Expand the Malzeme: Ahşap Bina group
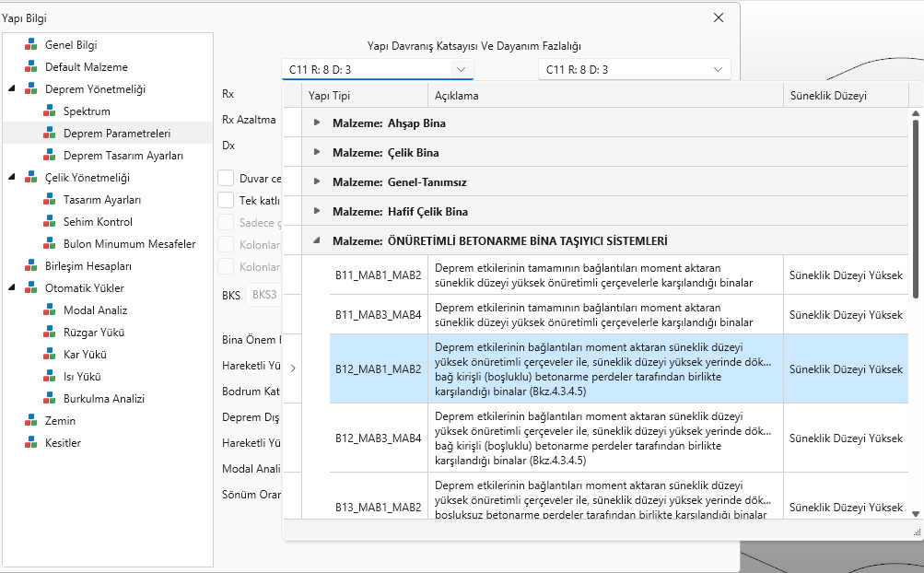924x573 pixels. 318,123
